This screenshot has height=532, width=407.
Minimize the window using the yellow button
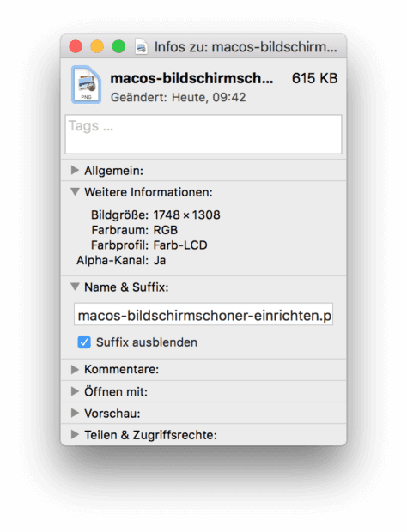click(97, 46)
